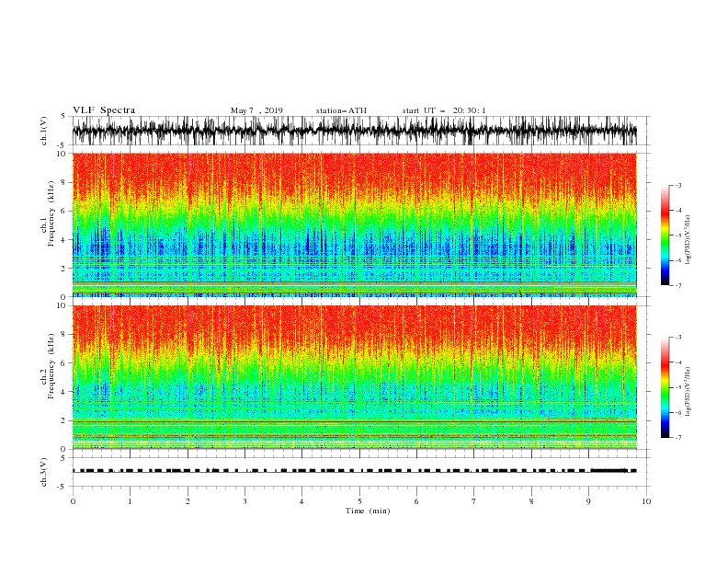Image resolution: width=728 pixels, height=563 pixels.
Task: Click the "Time (min)" axis label
Action: (368, 511)
